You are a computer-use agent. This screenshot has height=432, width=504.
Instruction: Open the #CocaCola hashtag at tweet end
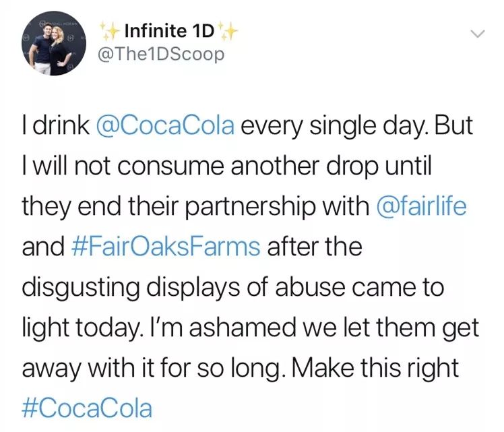tap(87, 408)
